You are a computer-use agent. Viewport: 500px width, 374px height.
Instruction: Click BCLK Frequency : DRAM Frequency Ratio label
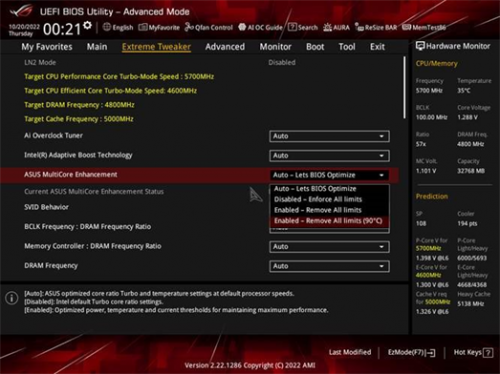(x=88, y=227)
